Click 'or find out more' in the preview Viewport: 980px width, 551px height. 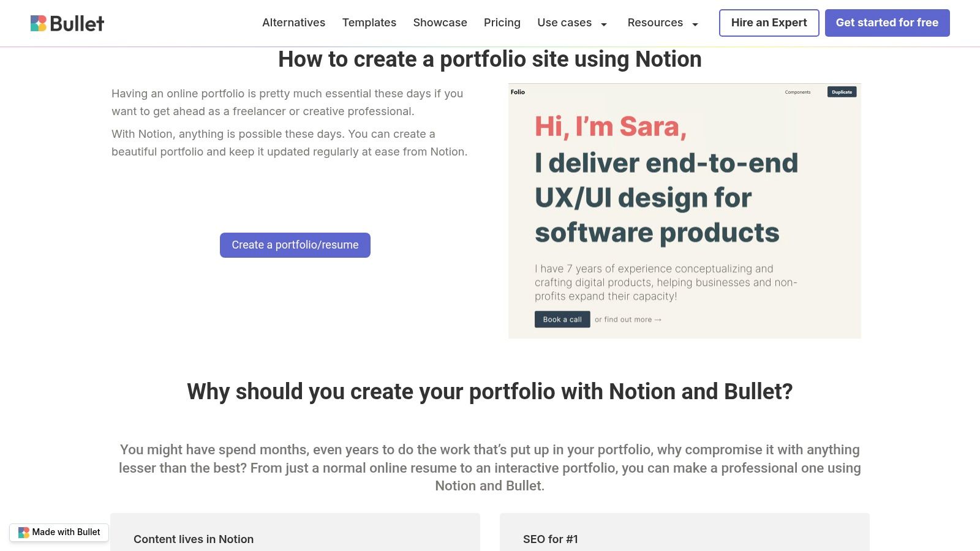[x=628, y=320]
